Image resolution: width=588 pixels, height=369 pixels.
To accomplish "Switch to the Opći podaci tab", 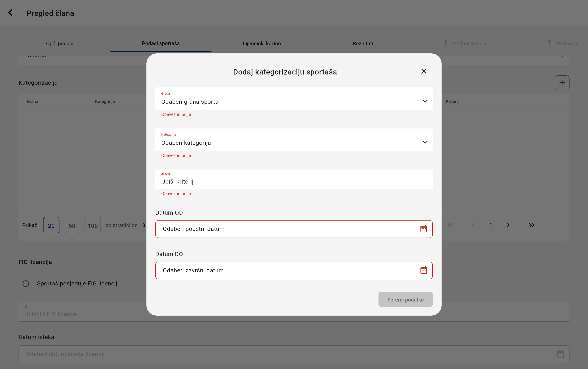I will coord(60,43).
